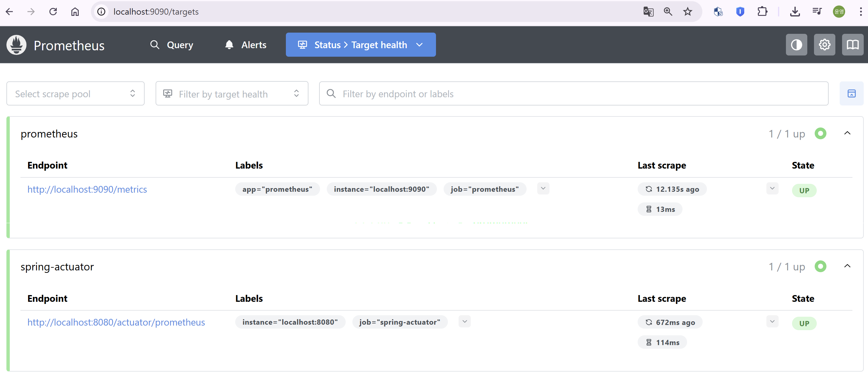Click the collapse-all pools icon button
The height and width of the screenshot is (378, 868).
(x=851, y=94)
